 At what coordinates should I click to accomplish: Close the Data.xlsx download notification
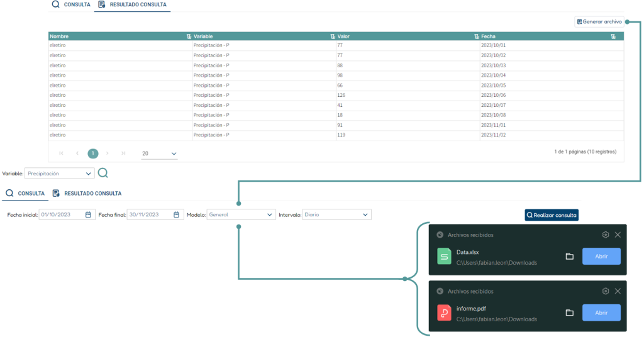pyautogui.click(x=618, y=235)
